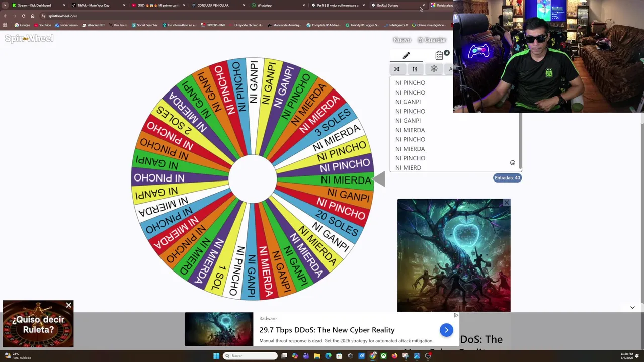This screenshot has width=644, height=362.
Task: Open Task View on the taskbar
Action: coord(284,356)
